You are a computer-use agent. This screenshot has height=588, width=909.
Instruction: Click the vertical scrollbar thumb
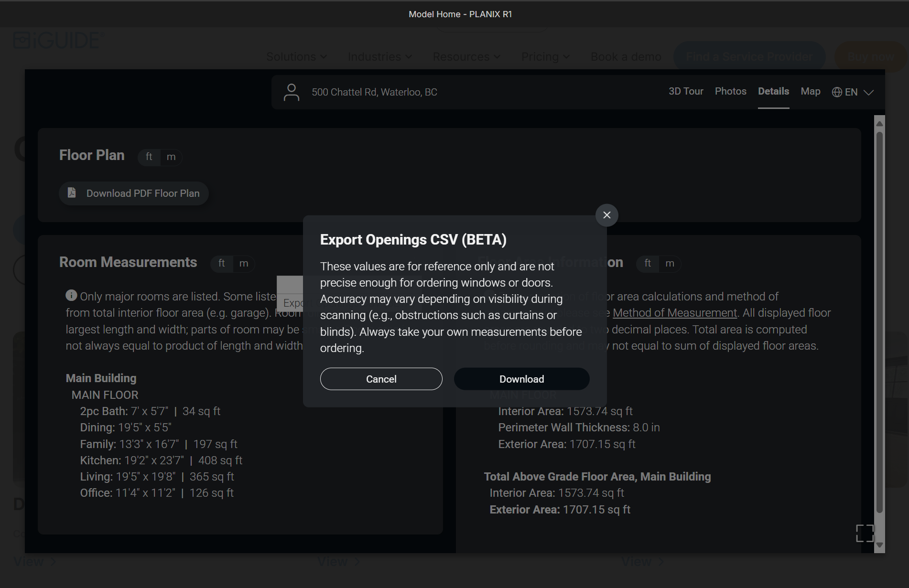[x=879, y=322]
